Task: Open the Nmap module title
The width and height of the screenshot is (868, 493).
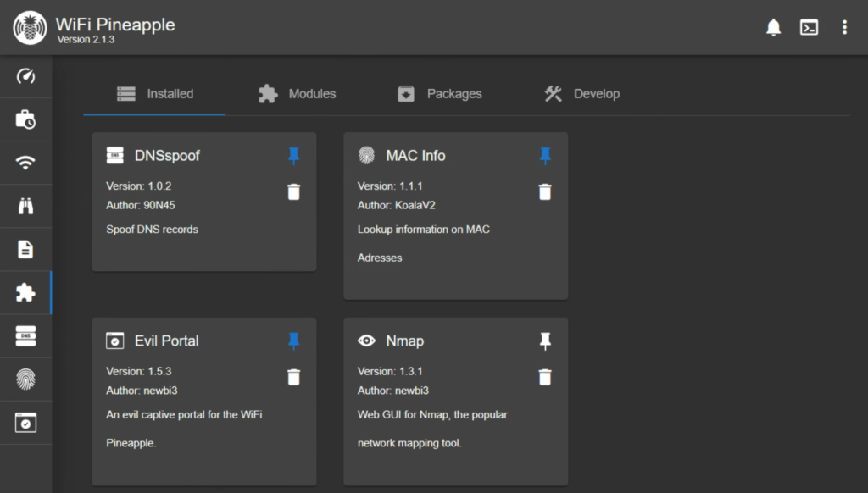Action: [404, 341]
